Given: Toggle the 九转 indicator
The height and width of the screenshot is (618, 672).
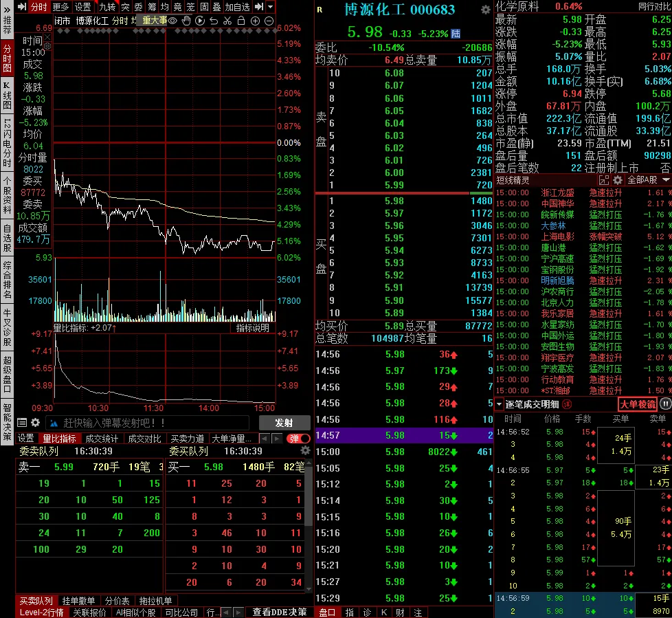Looking at the screenshot, I should point(108,7).
